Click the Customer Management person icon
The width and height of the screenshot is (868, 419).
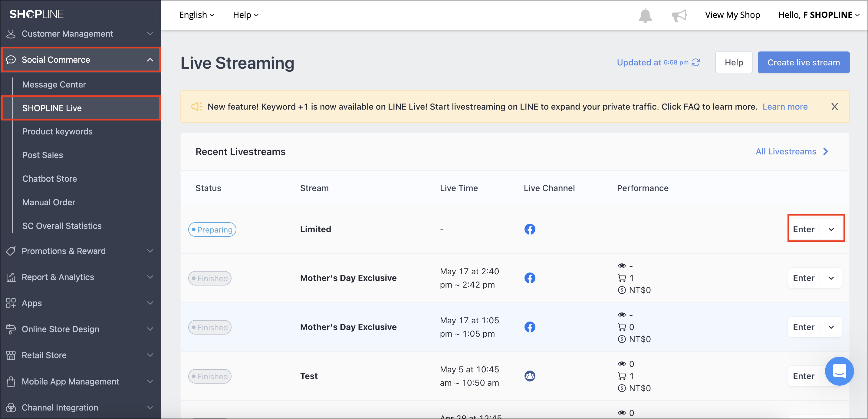click(11, 34)
